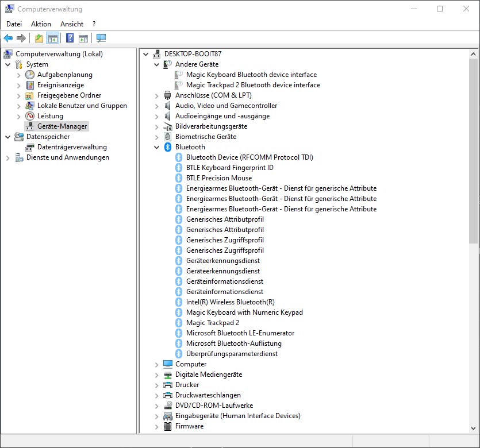
Task: Expand Audioeingänge und -ausgänge
Action: (157, 117)
